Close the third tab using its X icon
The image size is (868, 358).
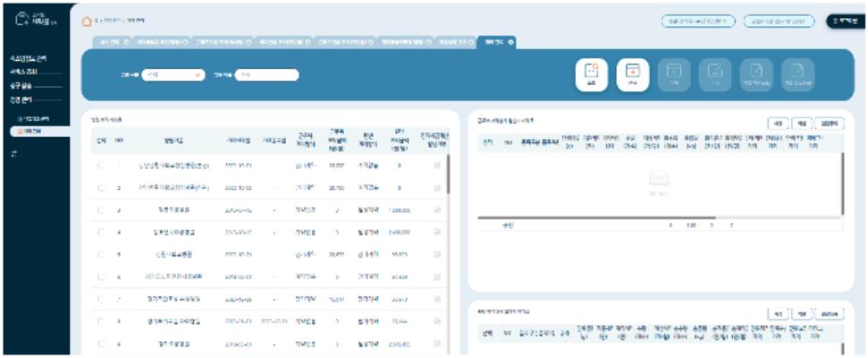click(x=249, y=42)
